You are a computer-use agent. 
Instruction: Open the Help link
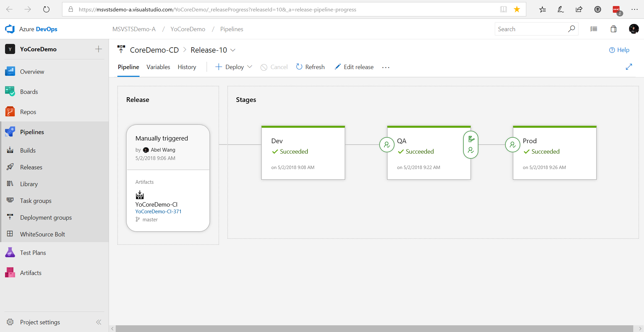[x=619, y=50]
